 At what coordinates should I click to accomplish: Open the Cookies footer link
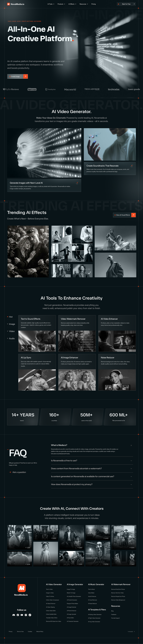point(30,632)
